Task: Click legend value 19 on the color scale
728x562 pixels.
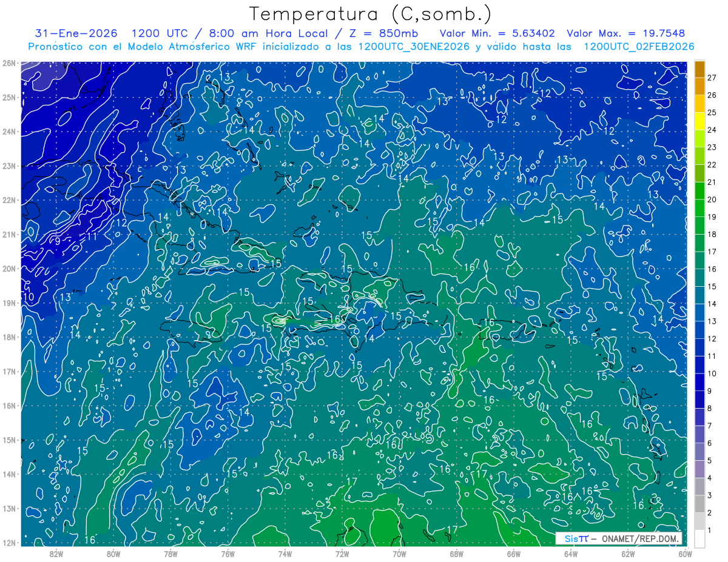Action: click(x=712, y=217)
